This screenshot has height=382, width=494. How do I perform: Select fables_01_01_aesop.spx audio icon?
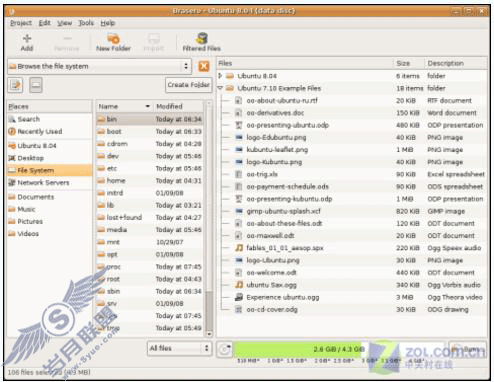click(239, 248)
